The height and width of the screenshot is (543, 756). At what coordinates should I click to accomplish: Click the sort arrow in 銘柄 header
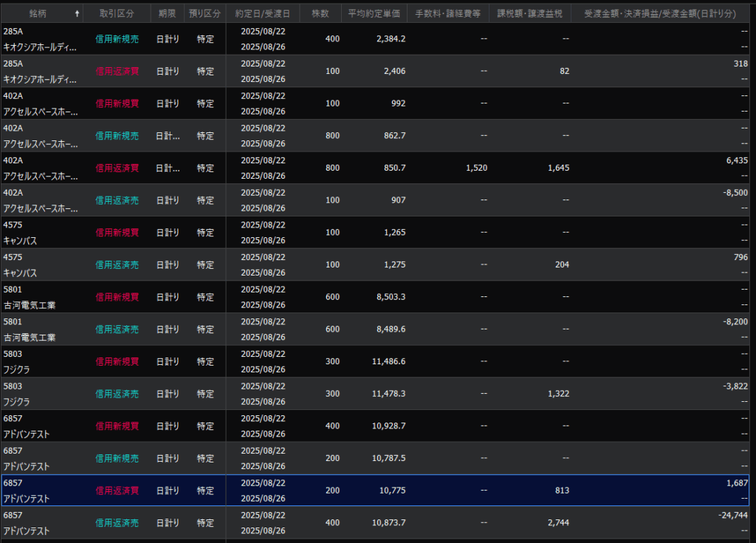tap(78, 13)
